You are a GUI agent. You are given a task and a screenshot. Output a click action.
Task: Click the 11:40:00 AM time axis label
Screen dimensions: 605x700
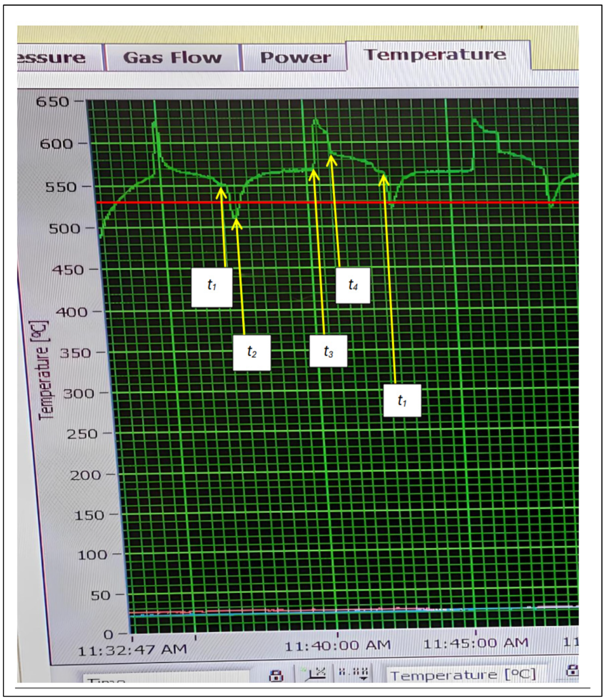[338, 646]
